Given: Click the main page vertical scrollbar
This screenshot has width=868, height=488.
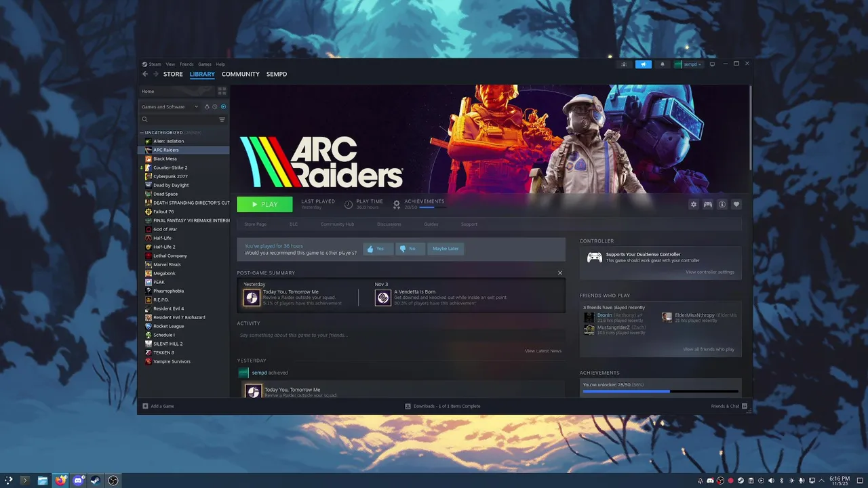Looking at the screenshot, I should click(750, 129).
